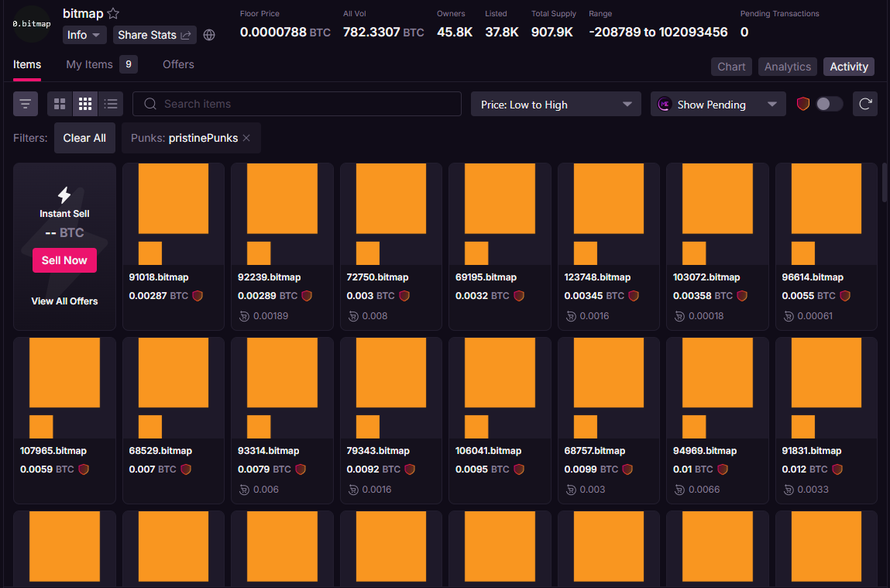890x588 pixels.
Task: Click the Range value -208789 to 102093456
Action: tap(658, 33)
